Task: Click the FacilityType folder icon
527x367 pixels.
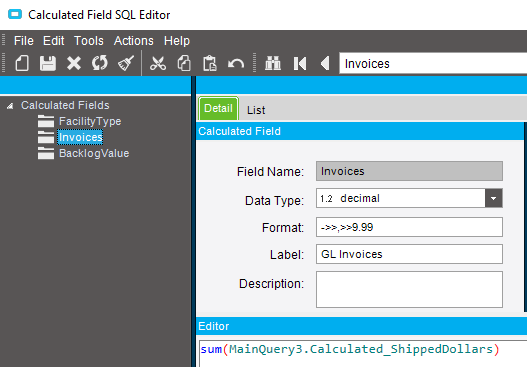Action: click(46, 121)
